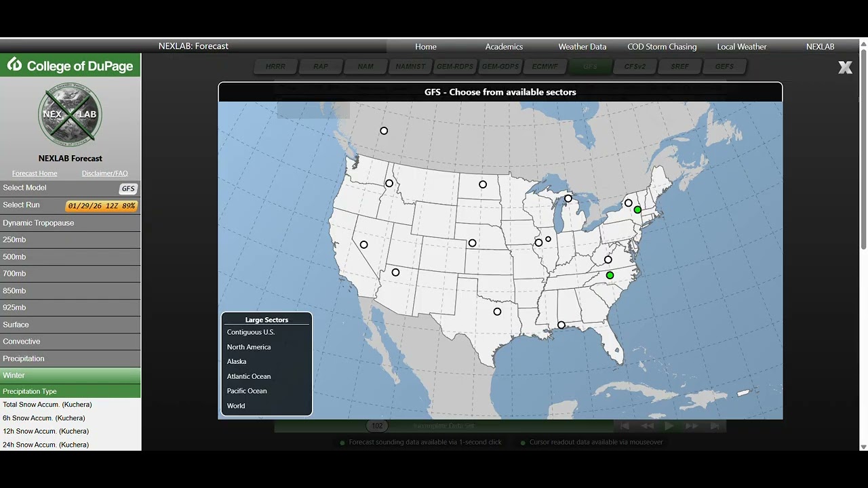
Task: Select the Nebraska-Kansas sector dot
Action: click(473, 243)
